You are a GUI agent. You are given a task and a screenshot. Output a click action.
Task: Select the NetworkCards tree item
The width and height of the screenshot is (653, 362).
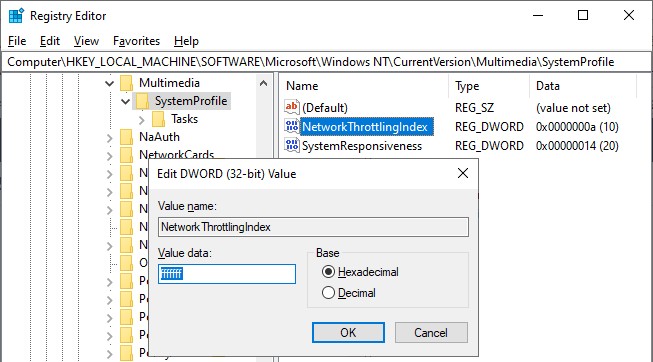(176, 155)
